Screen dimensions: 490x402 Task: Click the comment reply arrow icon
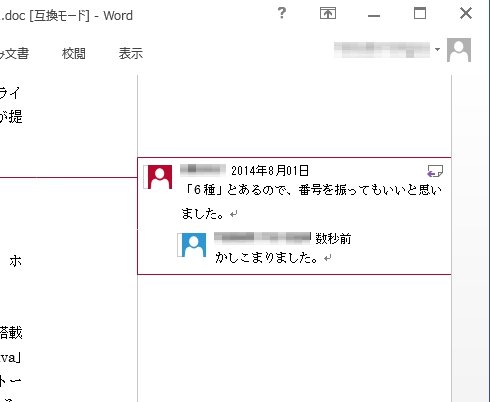point(435,171)
